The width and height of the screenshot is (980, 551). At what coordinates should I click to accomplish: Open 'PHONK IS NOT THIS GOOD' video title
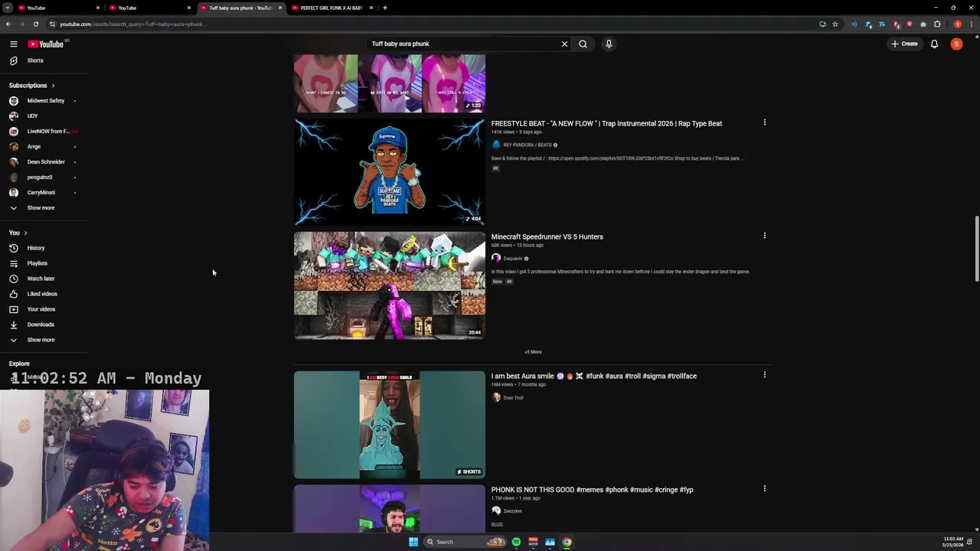pos(592,490)
